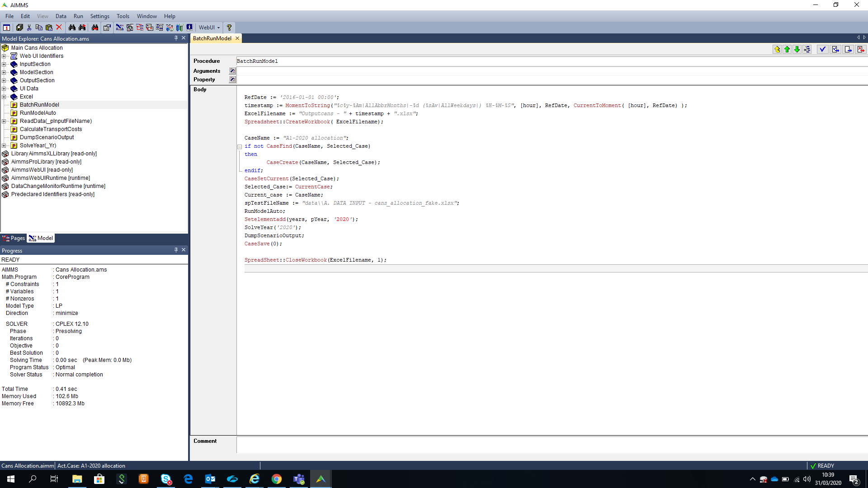Click the first binoculars Find icon
This screenshot has height=488, width=868.
(x=72, y=28)
